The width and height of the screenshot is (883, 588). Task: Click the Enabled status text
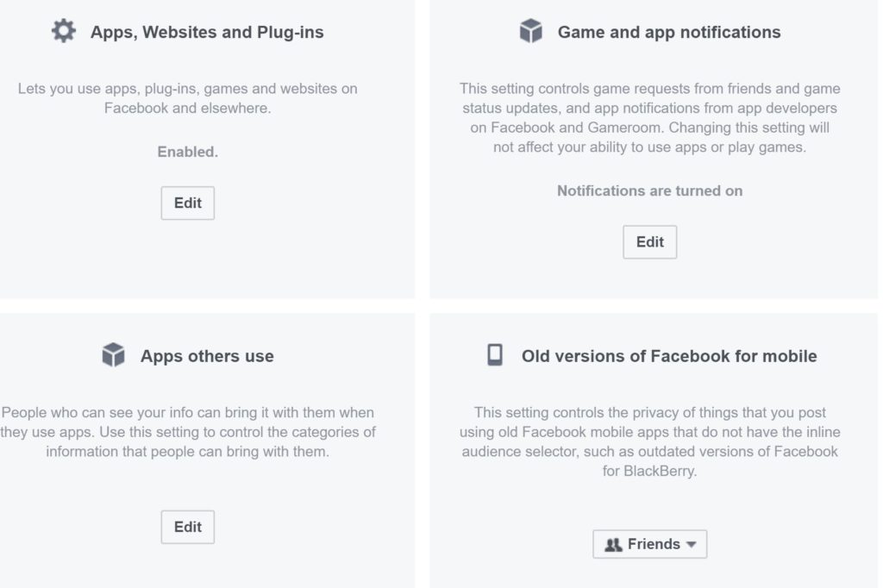pos(187,152)
